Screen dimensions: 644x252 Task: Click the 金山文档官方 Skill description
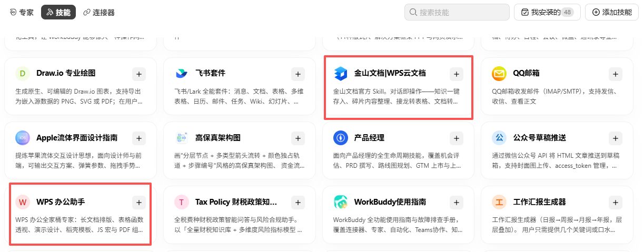[x=396, y=96]
